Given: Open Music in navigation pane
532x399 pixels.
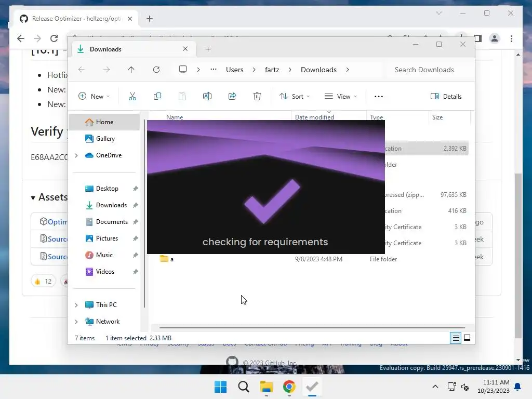Looking at the screenshot, I should tap(104, 255).
